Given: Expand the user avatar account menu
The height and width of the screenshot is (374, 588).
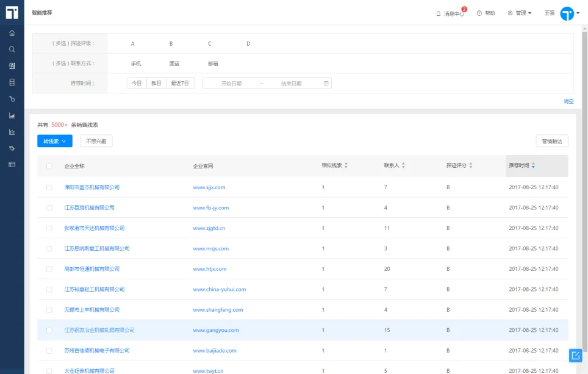Looking at the screenshot, I should point(570,13).
